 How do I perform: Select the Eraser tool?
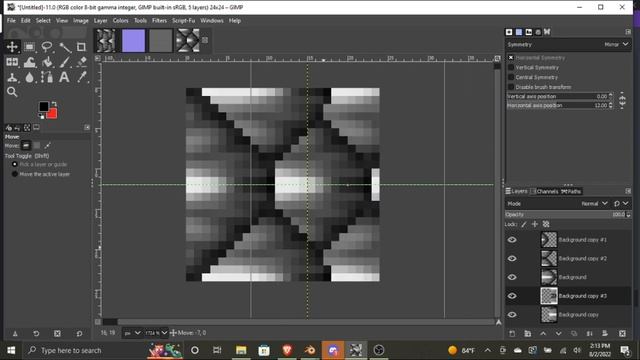click(x=82, y=62)
